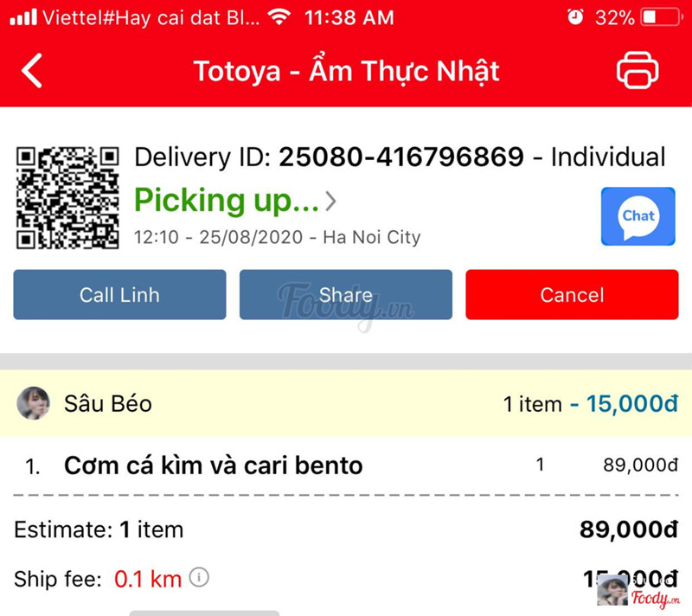Tap the Sâu Béo user name

pyautogui.click(x=108, y=403)
